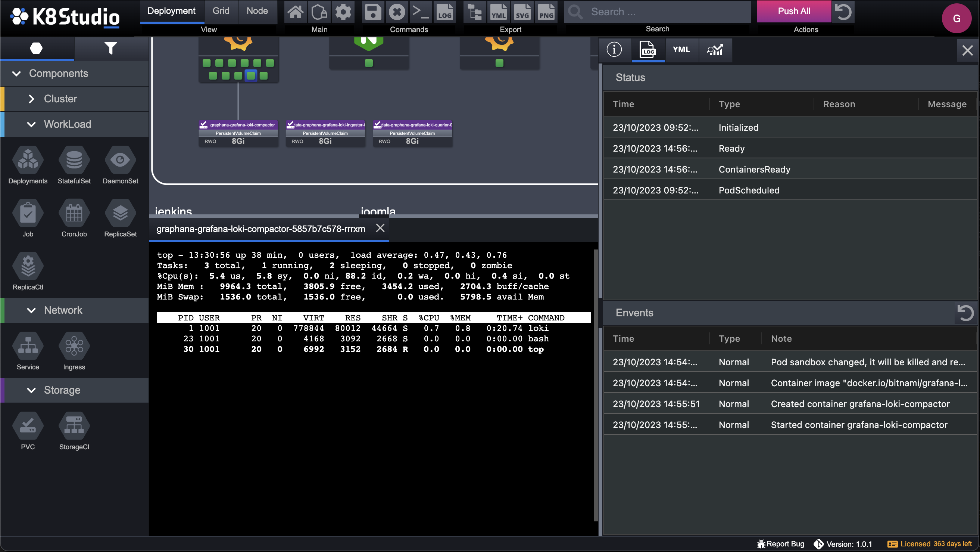Refresh the Envents list
The width and height of the screenshot is (980, 552).
[965, 313]
